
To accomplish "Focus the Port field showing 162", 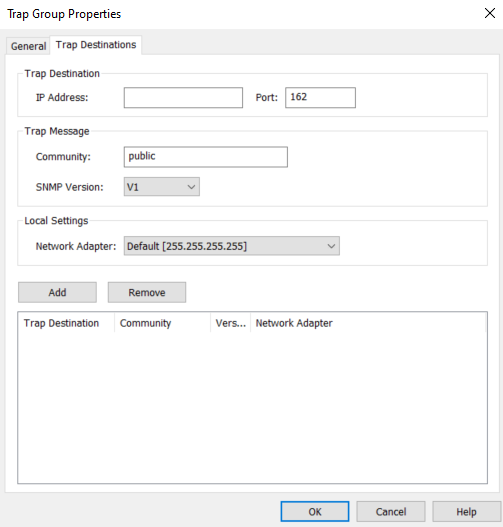I will 320,97.
